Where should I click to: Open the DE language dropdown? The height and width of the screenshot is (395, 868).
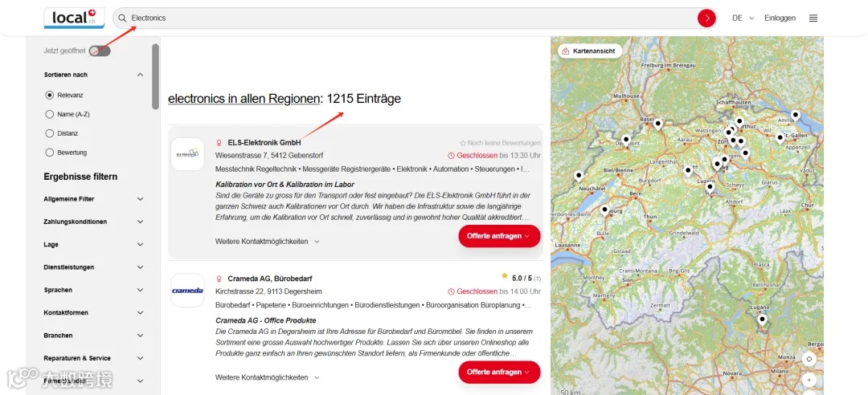point(743,18)
